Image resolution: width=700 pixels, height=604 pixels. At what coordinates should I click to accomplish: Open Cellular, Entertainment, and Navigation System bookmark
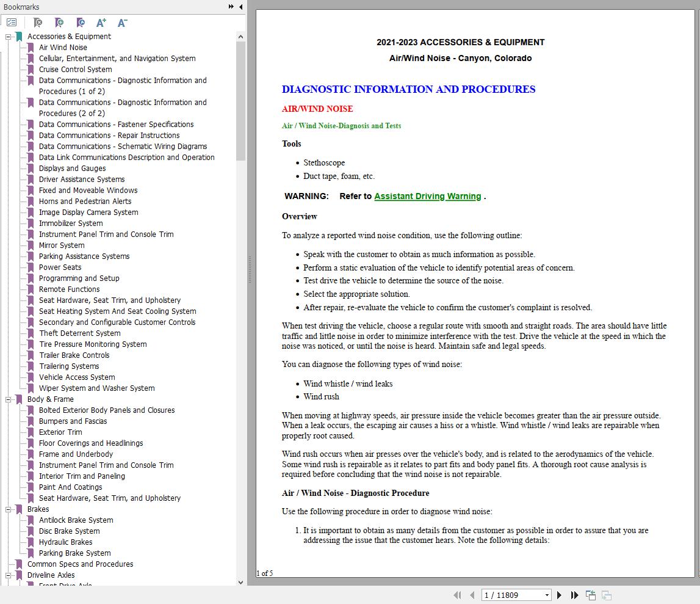(117, 59)
